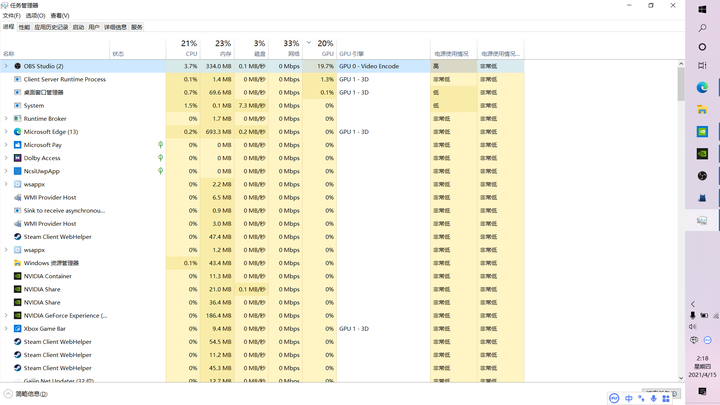Switch to the 性能 tab
The height and width of the screenshot is (405, 720).
coord(24,27)
